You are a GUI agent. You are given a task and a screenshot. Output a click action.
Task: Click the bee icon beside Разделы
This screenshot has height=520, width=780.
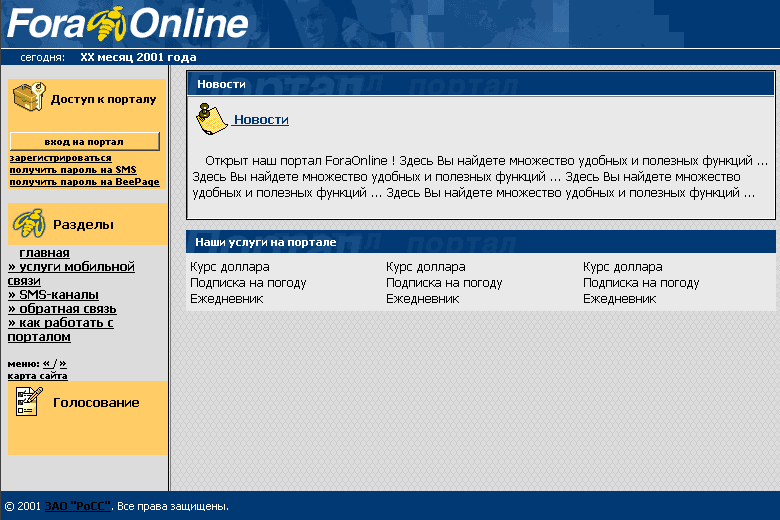pos(29,223)
